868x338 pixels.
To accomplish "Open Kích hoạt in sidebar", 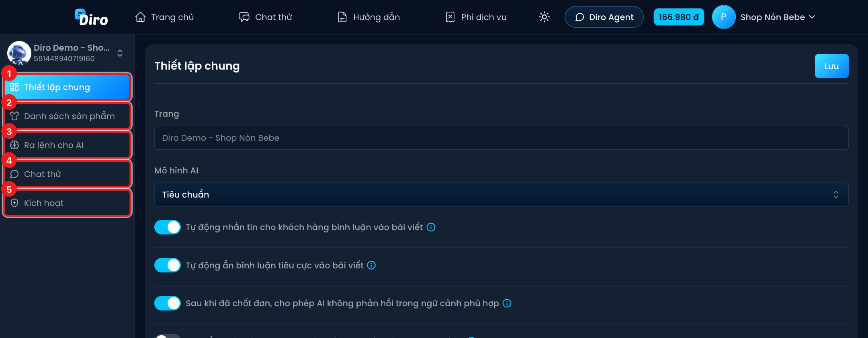I will (x=67, y=203).
